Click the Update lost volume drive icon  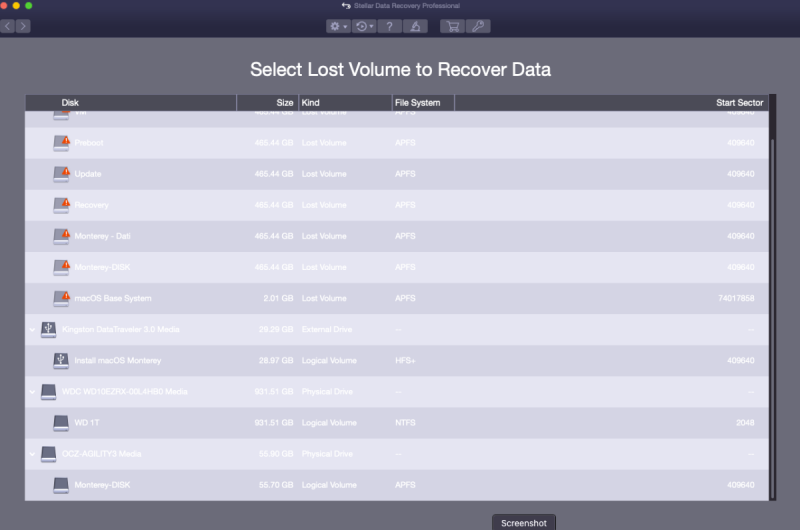pos(62,174)
